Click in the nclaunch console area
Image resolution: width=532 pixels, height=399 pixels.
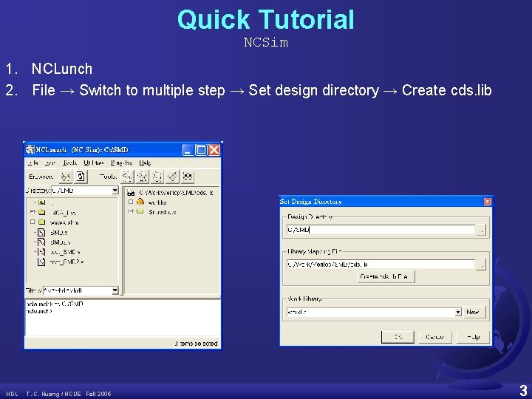coord(123,318)
